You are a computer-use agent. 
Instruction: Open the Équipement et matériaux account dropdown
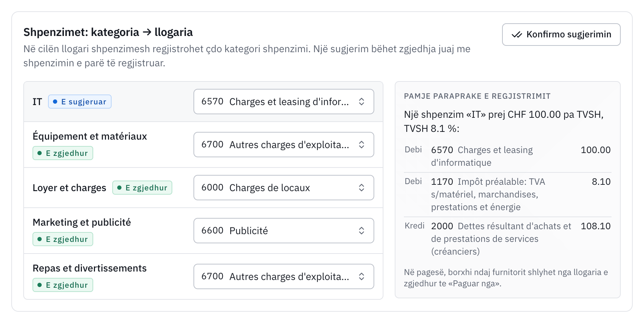coord(284,145)
